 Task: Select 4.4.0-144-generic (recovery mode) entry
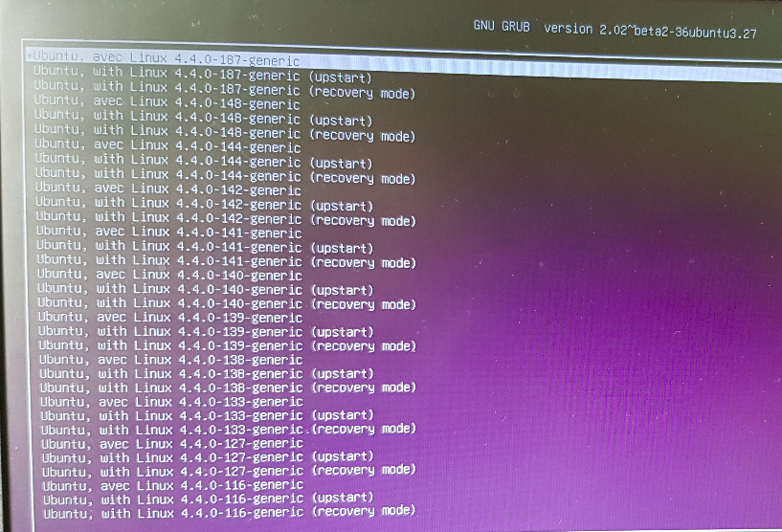[x=226, y=175]
